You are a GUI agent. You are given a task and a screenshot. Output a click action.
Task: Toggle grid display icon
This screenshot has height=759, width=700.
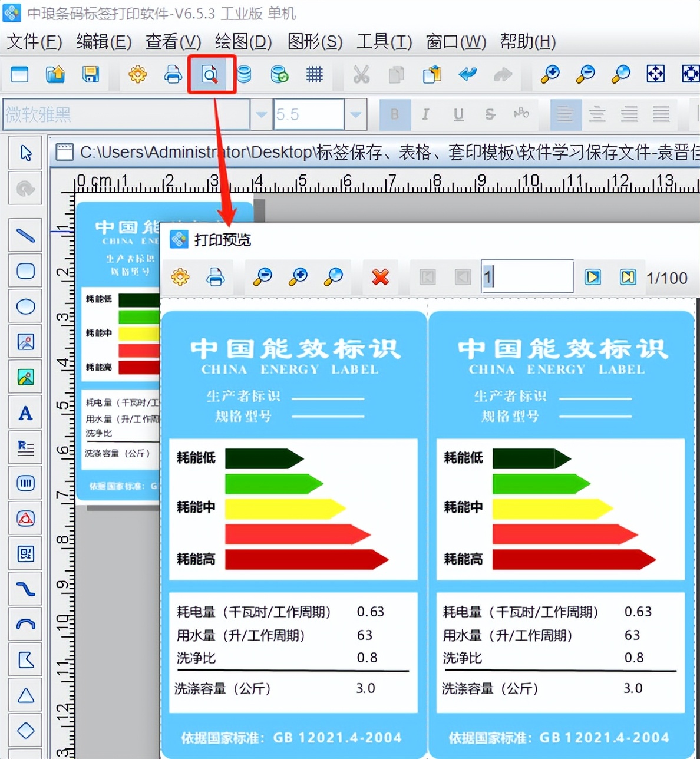(315, 74)
